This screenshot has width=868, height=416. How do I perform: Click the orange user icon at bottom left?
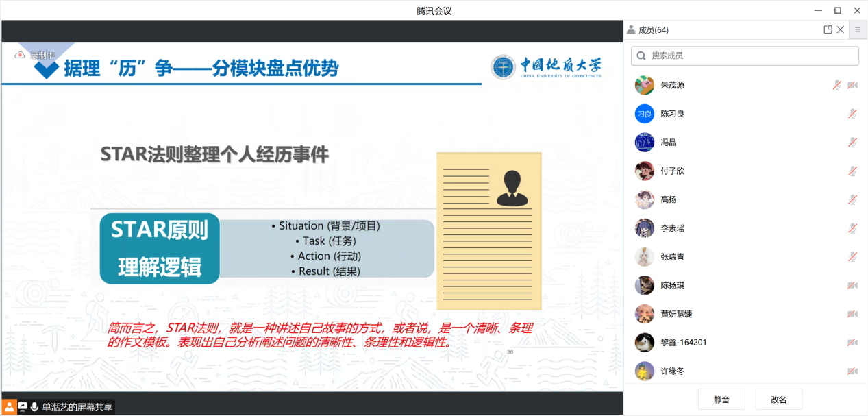pos(9,407)
